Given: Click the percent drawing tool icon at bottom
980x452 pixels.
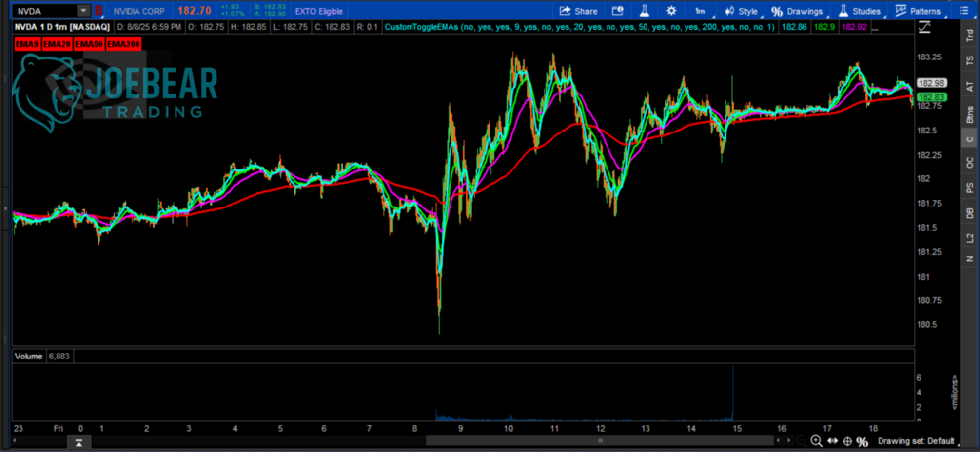Looking at the screenshot, I should 863,442.
